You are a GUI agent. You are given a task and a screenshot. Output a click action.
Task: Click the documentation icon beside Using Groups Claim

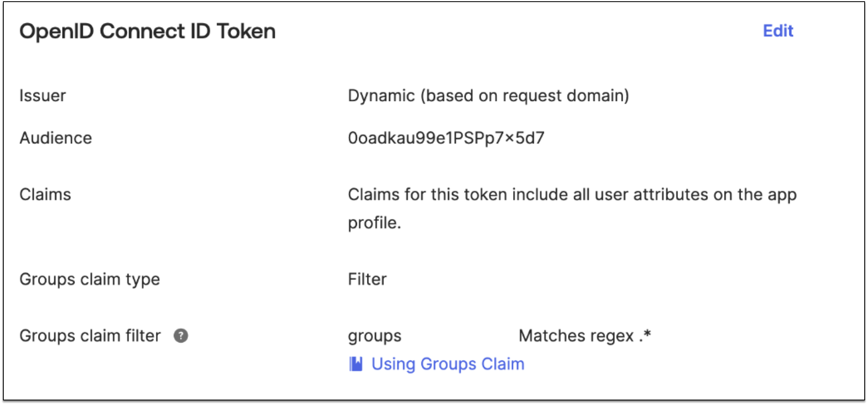[x=356, y=364]
